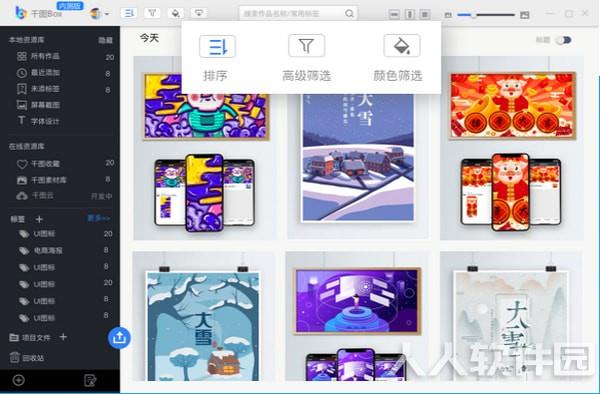Open 回收站 recycle bin
Image resolution: width=600 pixels, height=394 pixels.
tap(26, 358)
